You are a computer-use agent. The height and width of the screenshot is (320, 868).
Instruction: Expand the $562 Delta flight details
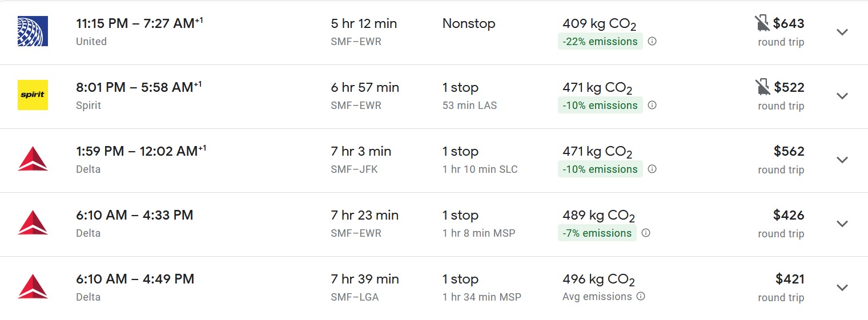842,160
